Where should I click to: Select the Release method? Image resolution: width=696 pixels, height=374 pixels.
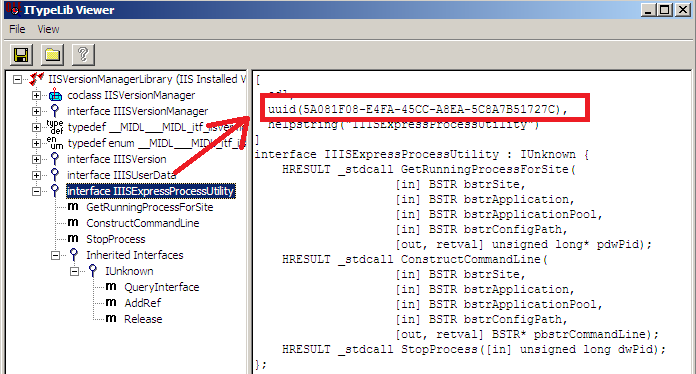[x=143, y=319]
